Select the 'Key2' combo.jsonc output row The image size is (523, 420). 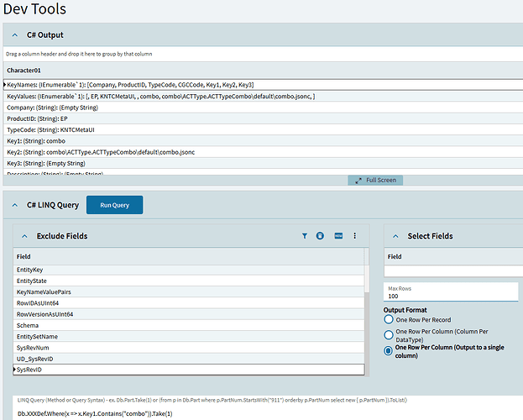tap(263, 152)
